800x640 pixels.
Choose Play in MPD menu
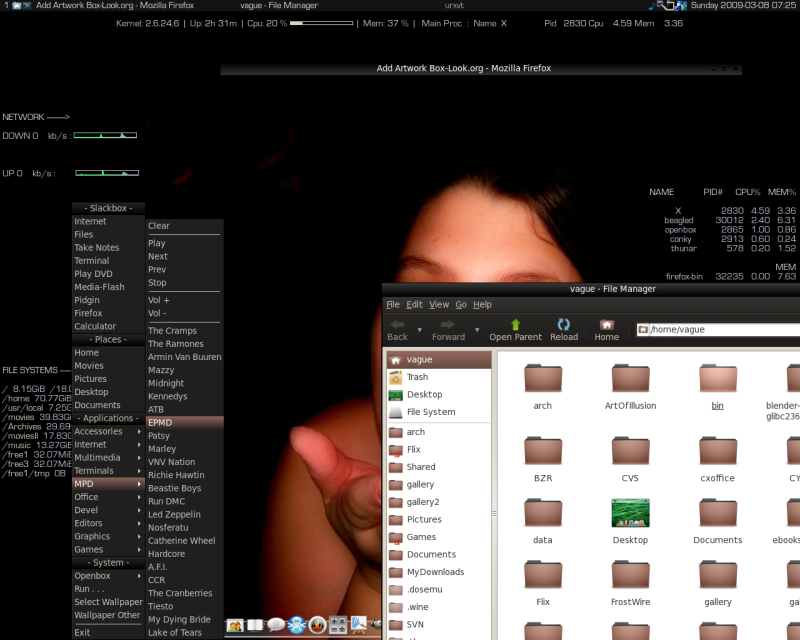pos(184,243)
